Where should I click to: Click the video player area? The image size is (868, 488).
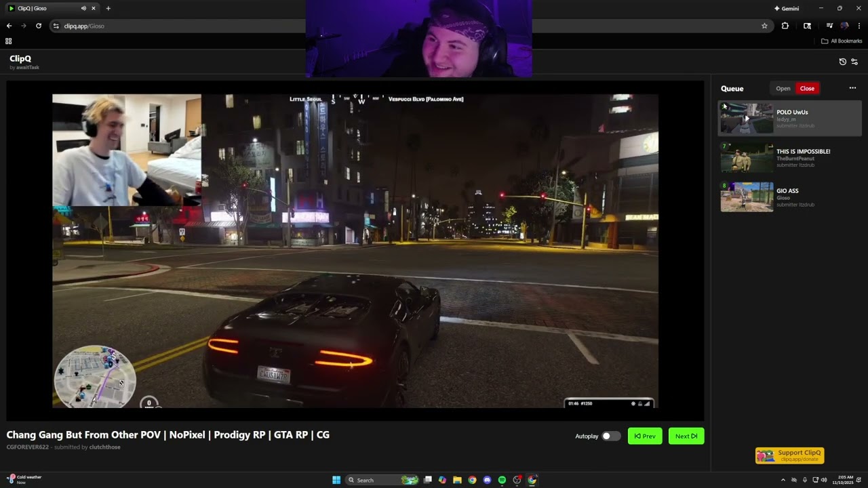pos(355,251)
